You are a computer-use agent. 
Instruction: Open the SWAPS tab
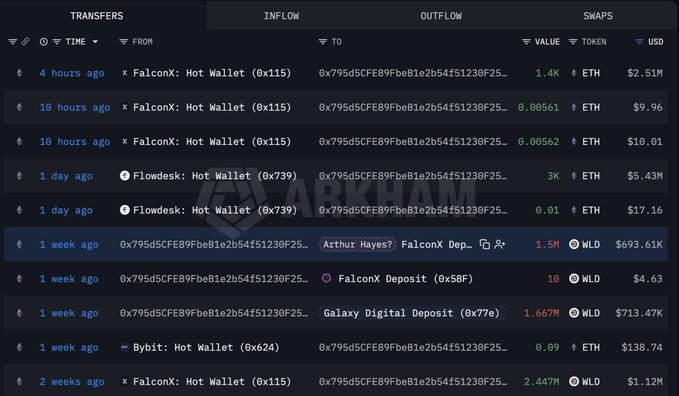(x=598, y=16)
